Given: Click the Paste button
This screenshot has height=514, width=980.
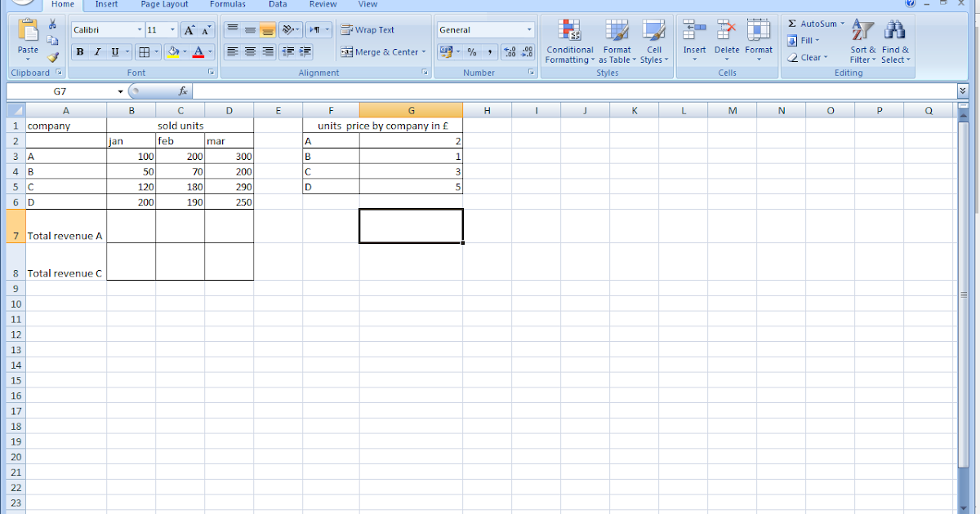Looking at the screenshot, I should pos(27,37).
